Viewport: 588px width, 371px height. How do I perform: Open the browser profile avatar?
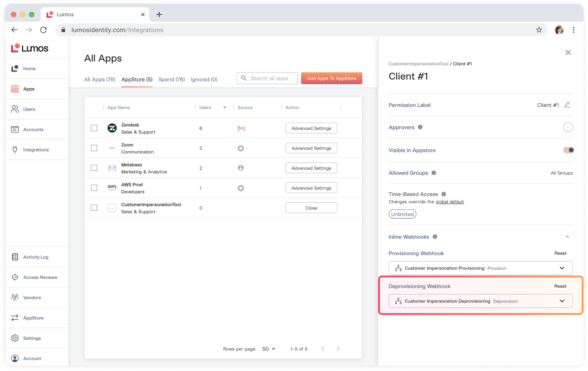point(559,30)
